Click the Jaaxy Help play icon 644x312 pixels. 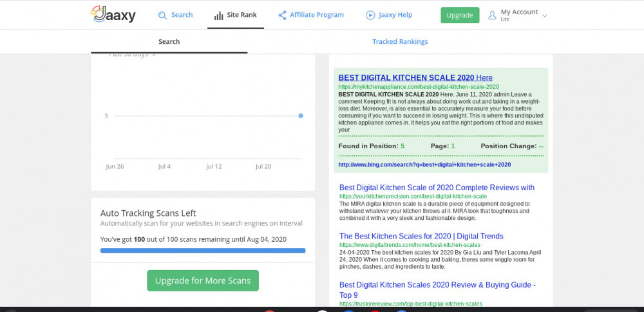tap(370, 15)
